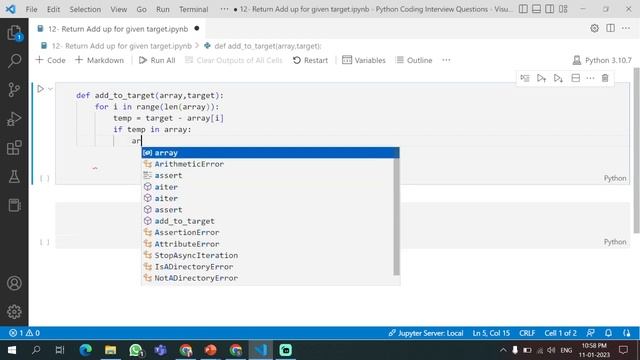
Task: Open notebook settings gear icon
Action: coord(595,28)
